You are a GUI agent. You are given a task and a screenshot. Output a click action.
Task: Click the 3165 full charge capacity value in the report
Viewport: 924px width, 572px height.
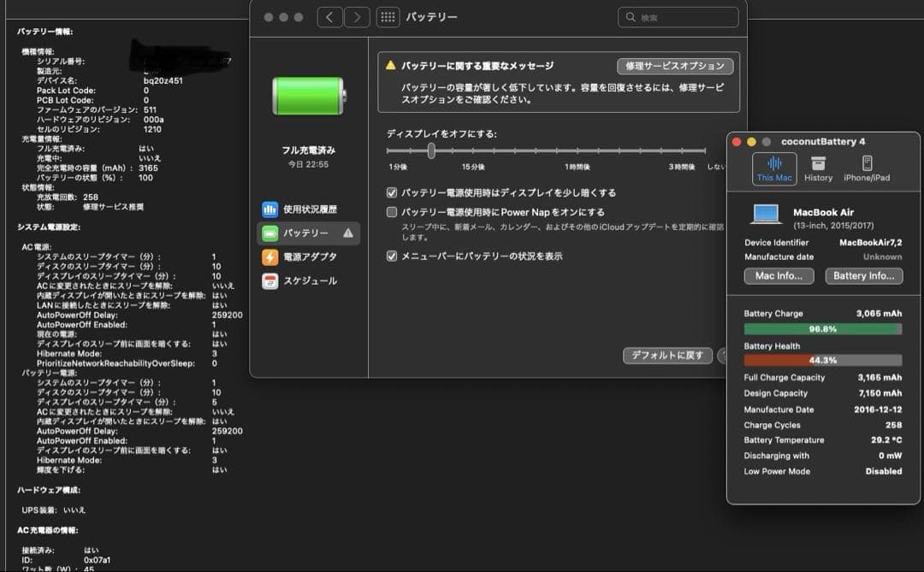149,168
